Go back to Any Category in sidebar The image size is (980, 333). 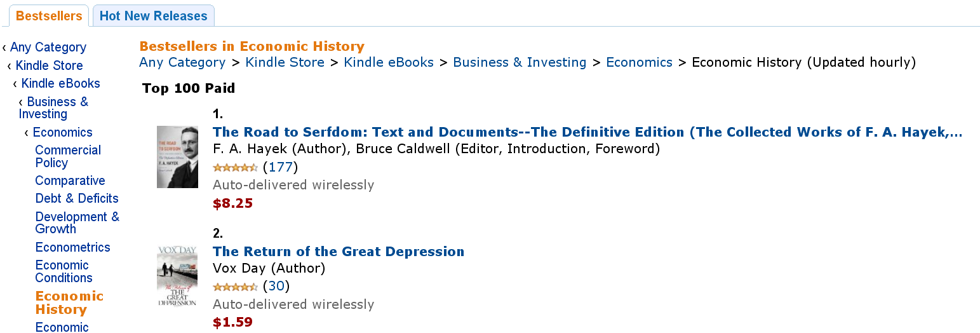point(48,47)
